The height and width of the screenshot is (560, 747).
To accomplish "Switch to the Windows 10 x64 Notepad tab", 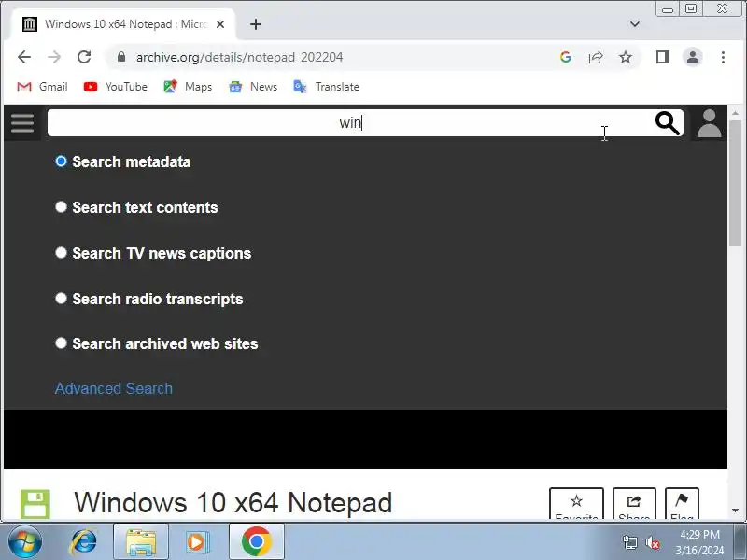I will tap(122, 24).
